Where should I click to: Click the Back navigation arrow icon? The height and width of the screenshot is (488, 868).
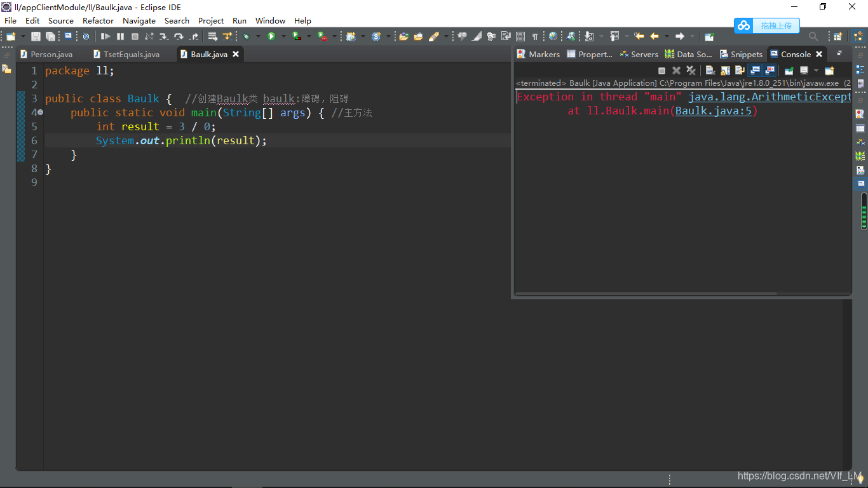pos(654,36)
